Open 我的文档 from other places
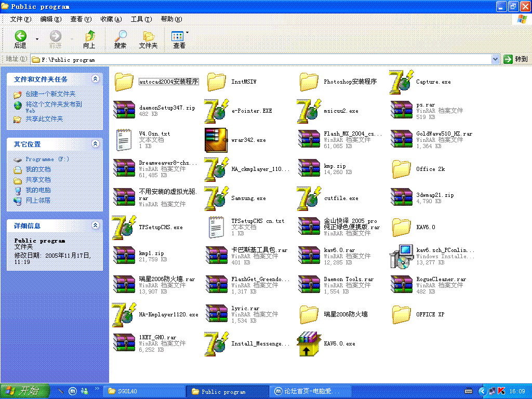This screenshot has width=532, height=399. tap(38, 169)
